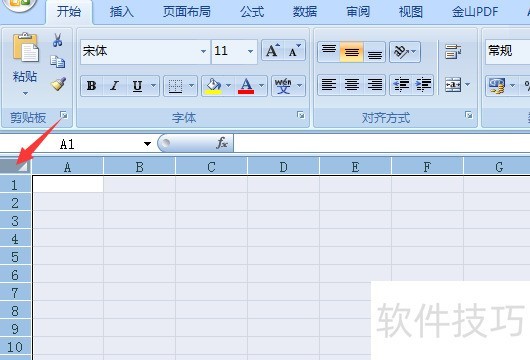Select column D header
Viewport: 530px width, 360px height.
[283, 166]
